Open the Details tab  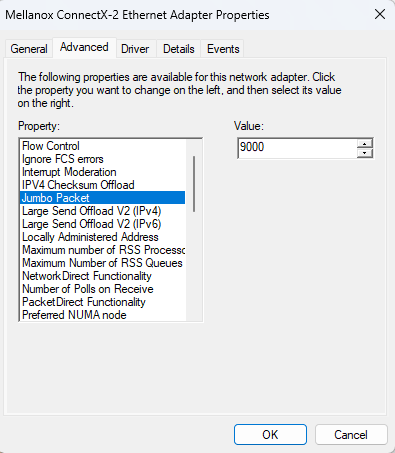click(x=179, y=49)
